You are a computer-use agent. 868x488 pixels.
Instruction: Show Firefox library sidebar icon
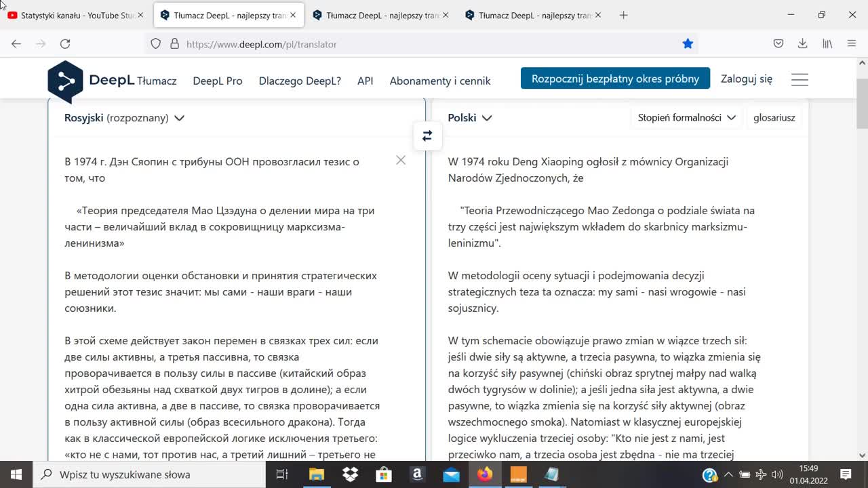click(827, 43)
